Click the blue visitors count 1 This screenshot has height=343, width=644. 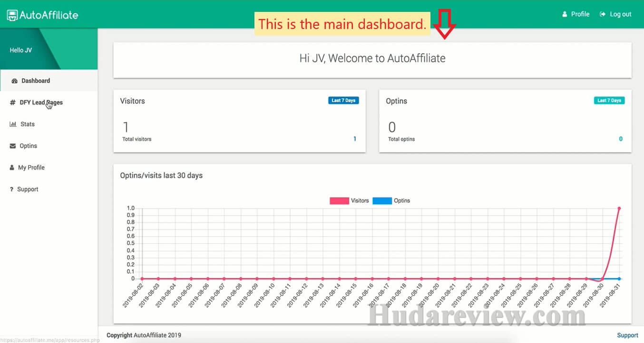[355, 139]
